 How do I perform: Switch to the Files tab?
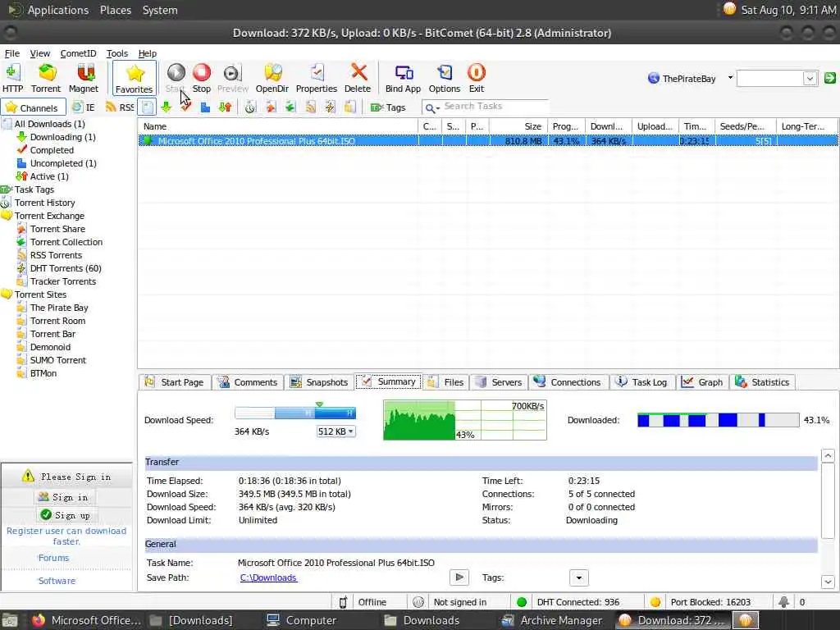[x=447, y=382]
